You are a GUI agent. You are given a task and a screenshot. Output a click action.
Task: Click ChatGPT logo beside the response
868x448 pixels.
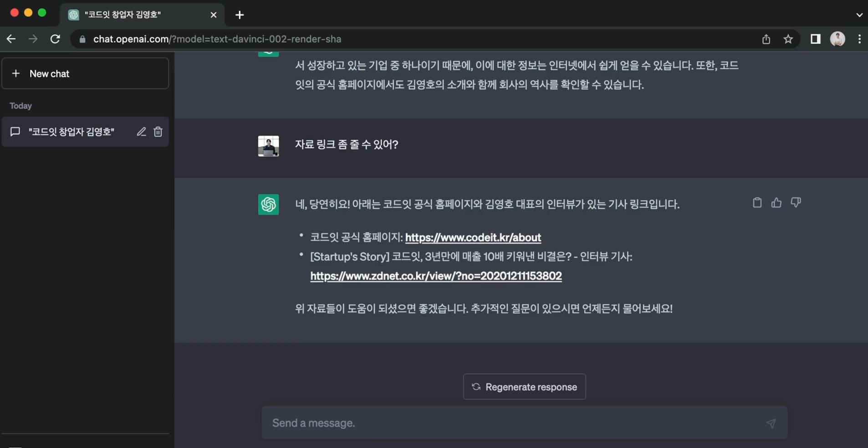pyautogui.click(x=268, y=204)
